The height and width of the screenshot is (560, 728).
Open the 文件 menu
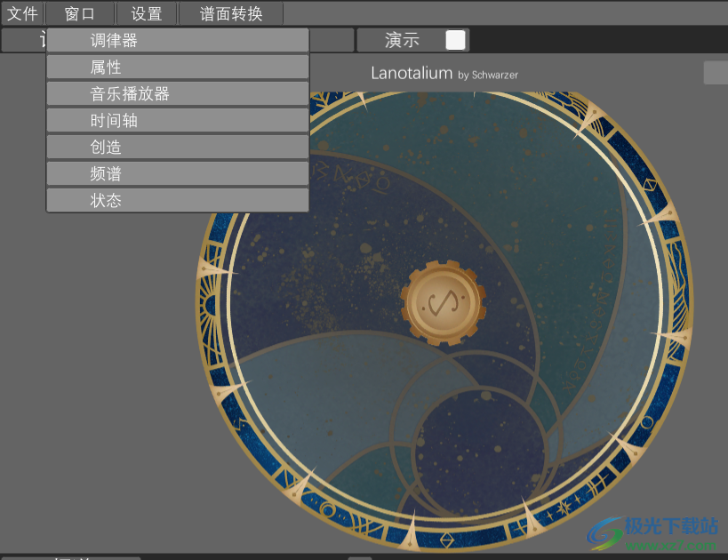point(22,13)
